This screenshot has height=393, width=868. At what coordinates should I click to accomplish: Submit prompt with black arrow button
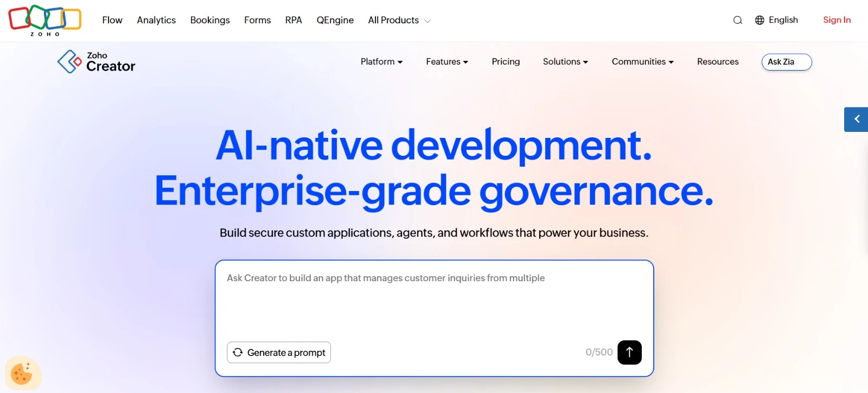pyautogui.click(x=629, y=352)
